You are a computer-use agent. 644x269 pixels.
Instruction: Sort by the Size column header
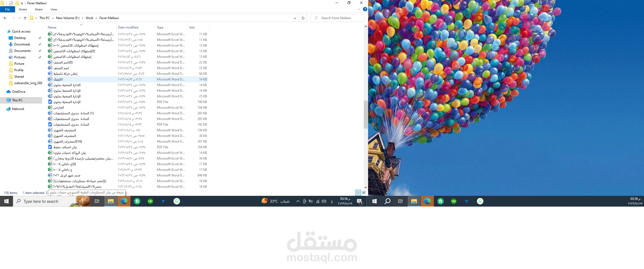point(198,27)
